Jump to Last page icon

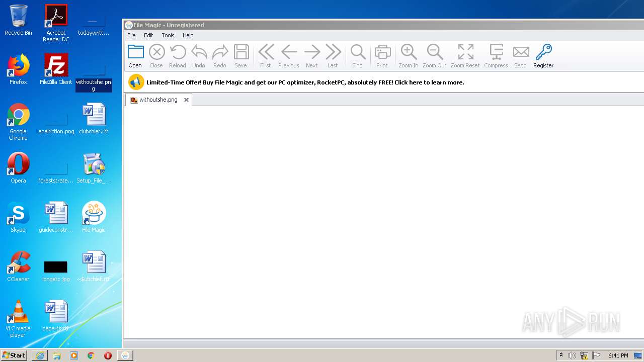(x=333, y=52)
